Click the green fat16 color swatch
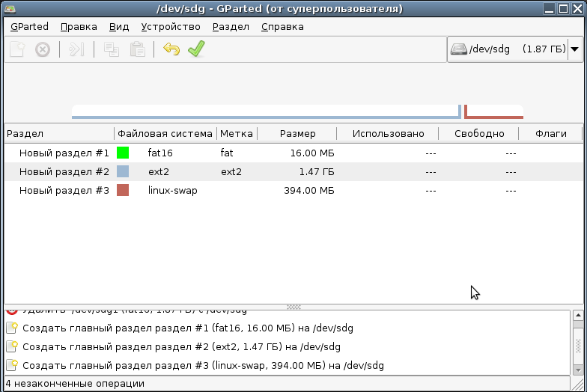This screenshot has height=392, width=587. pyautogui.click(x=123, y=153)
